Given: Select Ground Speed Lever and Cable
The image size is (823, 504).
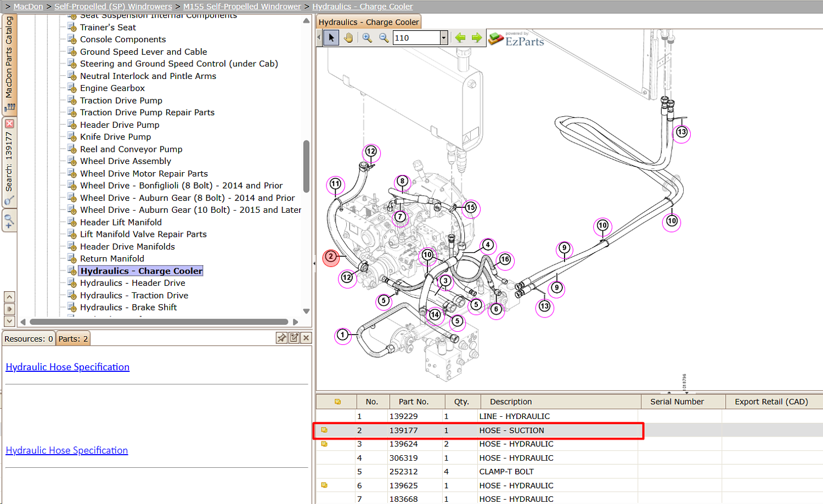Looking at the screenshot, I should pyautogui.click(x=144, y=52).
